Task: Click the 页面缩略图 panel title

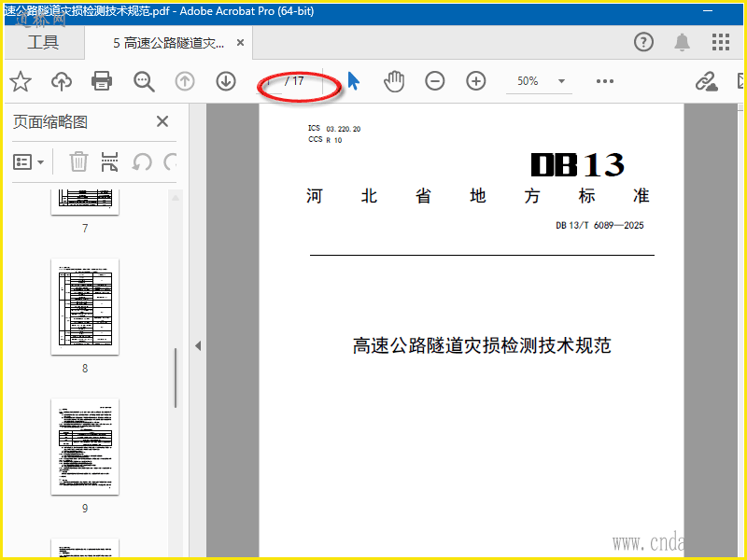Action: [50, 122]
